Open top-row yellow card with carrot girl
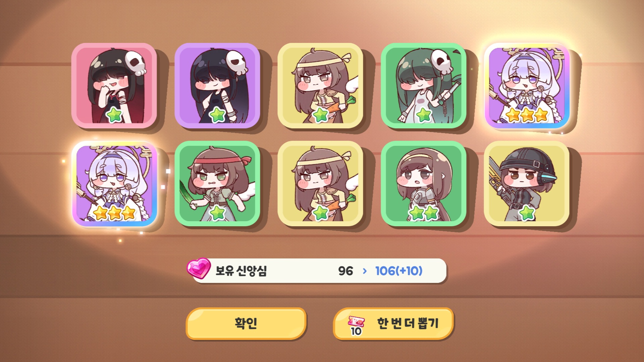This screenshot has width=644, height=362. [320, 85]
